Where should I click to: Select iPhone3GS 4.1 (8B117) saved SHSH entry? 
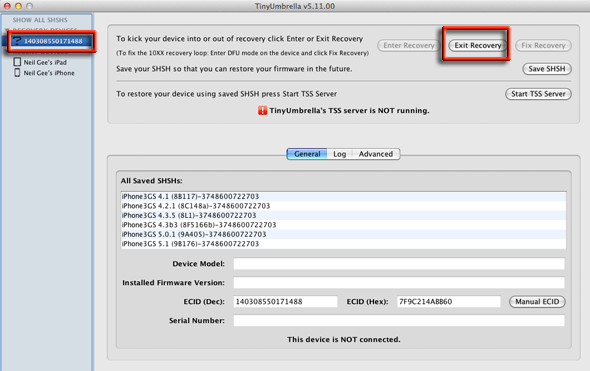[x=343, y=196]
